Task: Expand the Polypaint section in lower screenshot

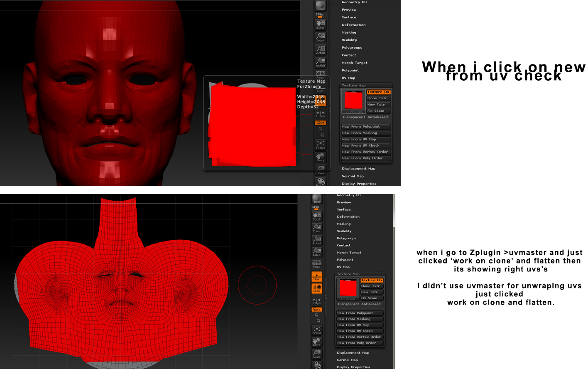Action: coord(345,260)
